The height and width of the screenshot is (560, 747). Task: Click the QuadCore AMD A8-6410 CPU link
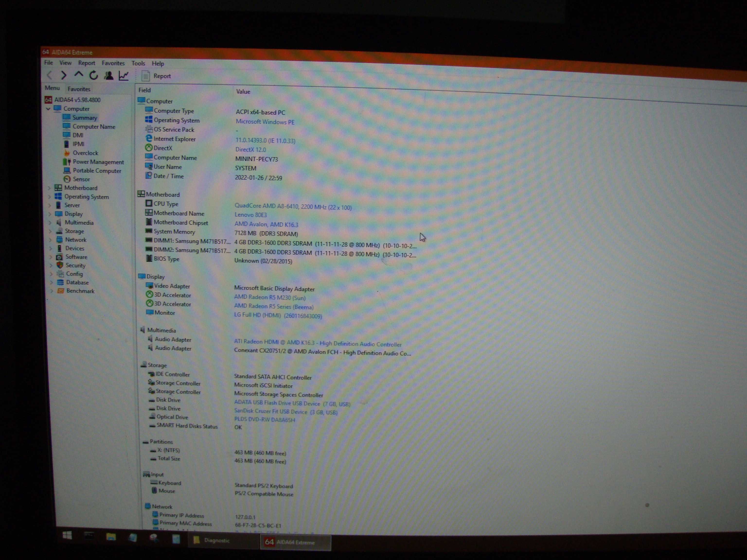[294, 206]
